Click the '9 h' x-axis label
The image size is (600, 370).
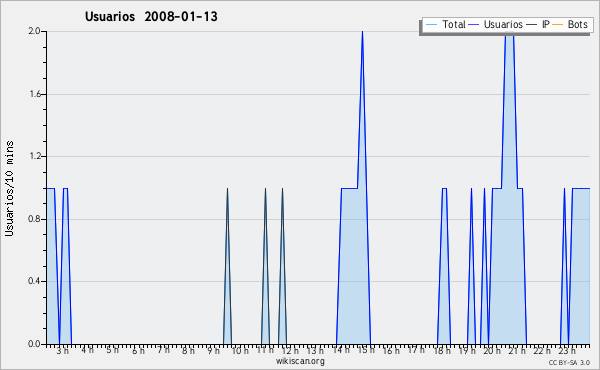point(214,351)
